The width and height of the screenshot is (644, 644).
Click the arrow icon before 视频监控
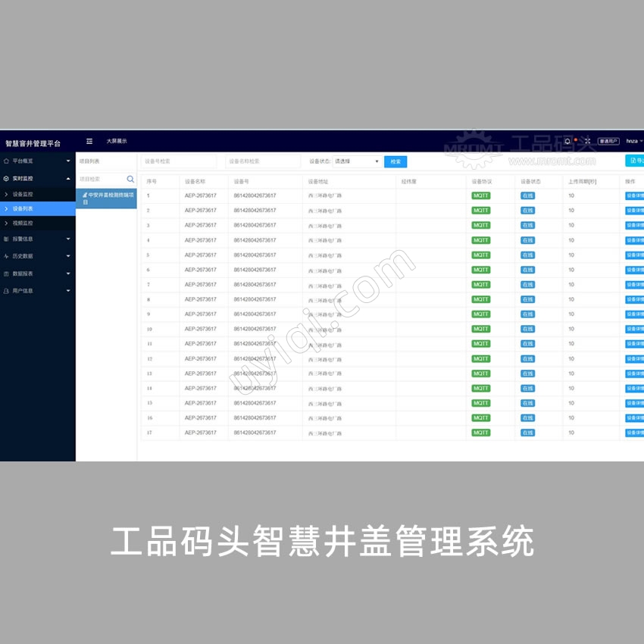coord(6,223)
